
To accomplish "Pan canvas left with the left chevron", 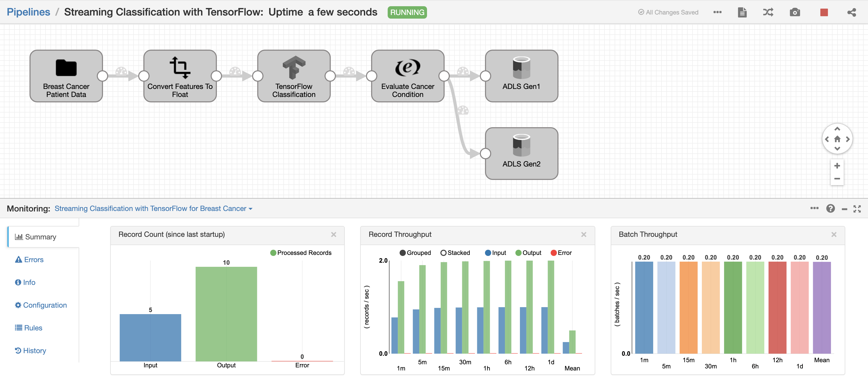I will pos(827,139).
